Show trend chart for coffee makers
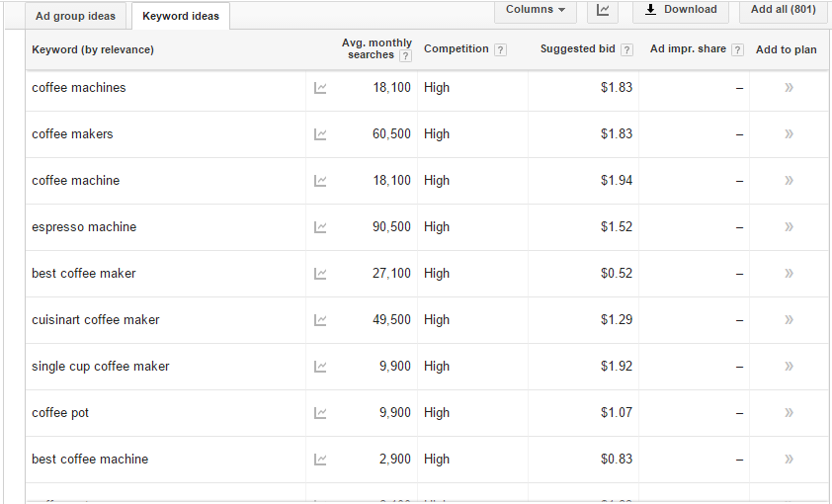 pos(320,134)
